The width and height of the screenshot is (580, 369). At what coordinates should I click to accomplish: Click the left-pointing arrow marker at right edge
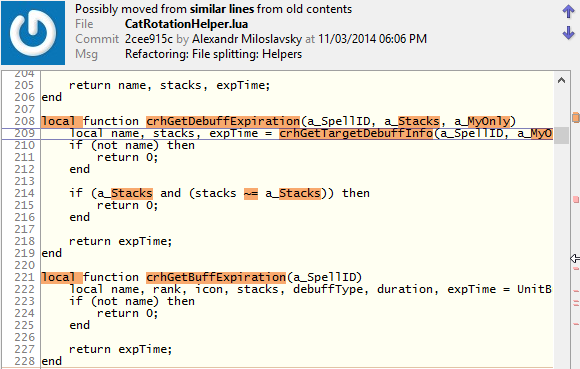pyautogui.click(x=574, y=258)
